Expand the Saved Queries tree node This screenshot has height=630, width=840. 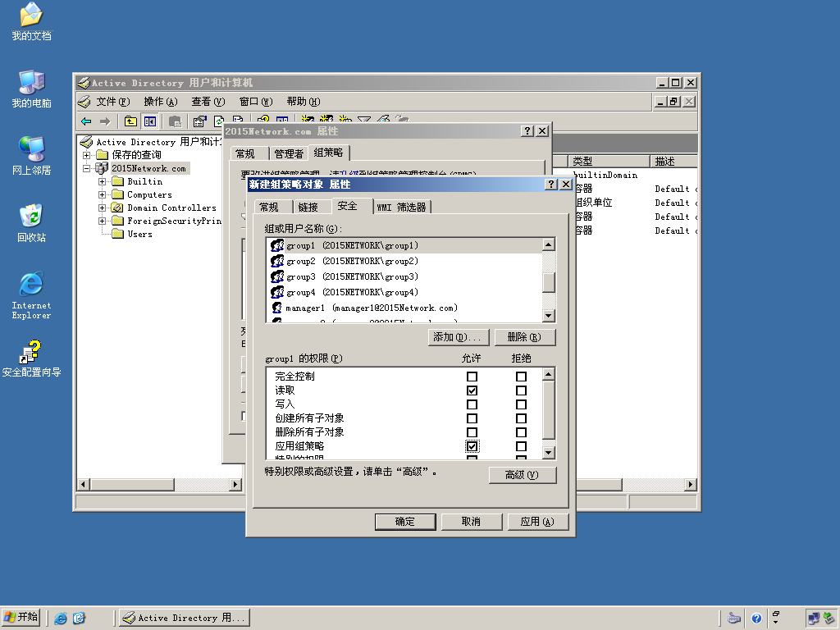click(x=86, y=155)
